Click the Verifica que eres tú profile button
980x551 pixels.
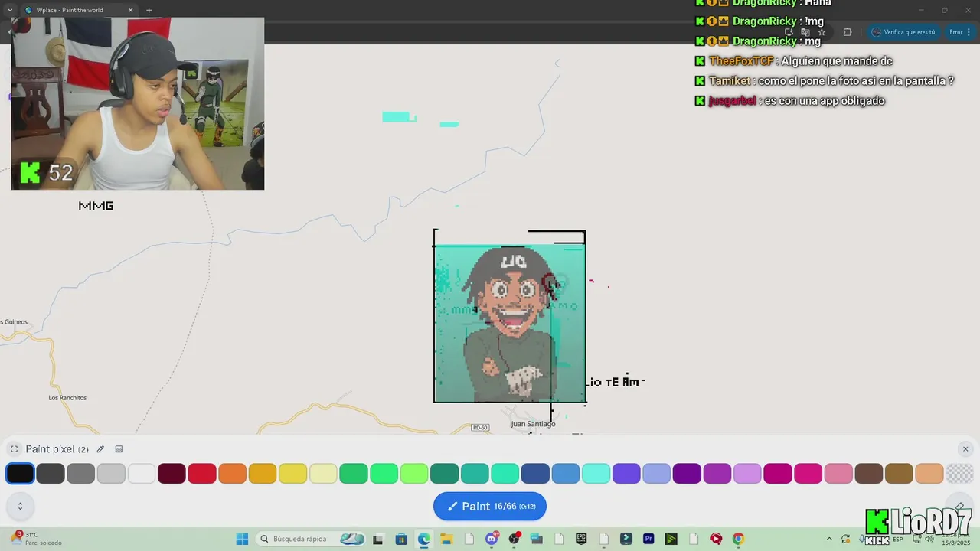904,32
